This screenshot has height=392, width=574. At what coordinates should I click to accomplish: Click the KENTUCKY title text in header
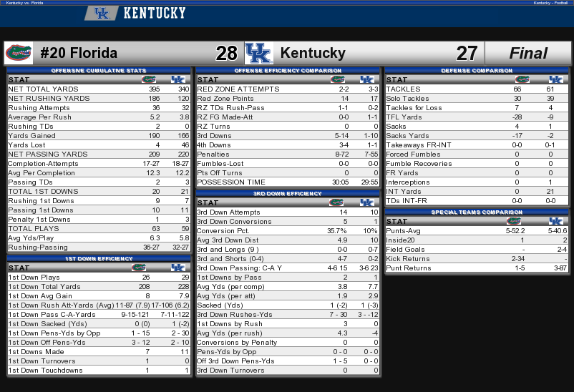point(155,13)
